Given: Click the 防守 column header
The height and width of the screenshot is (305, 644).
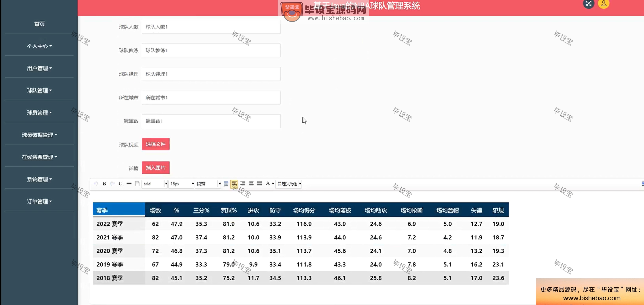Looking at the screenshot, I should click(x=275, y=210).
